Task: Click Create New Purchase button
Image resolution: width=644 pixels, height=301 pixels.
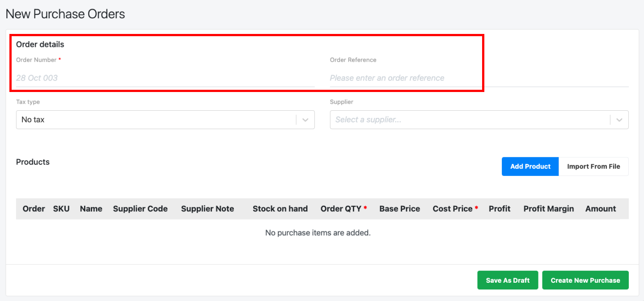Action: point(585,280)
